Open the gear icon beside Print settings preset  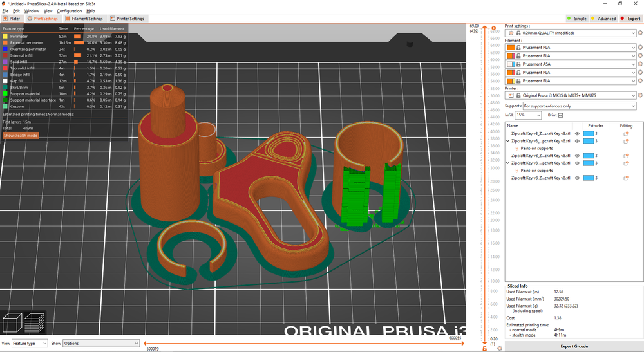point(640,33)
